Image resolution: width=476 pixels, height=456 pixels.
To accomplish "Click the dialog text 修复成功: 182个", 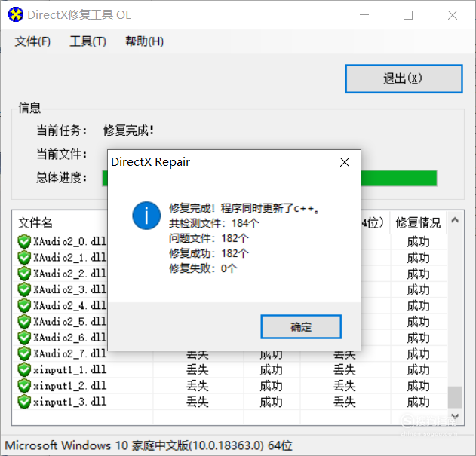I will pyautogui.click(x=208, y=253).
